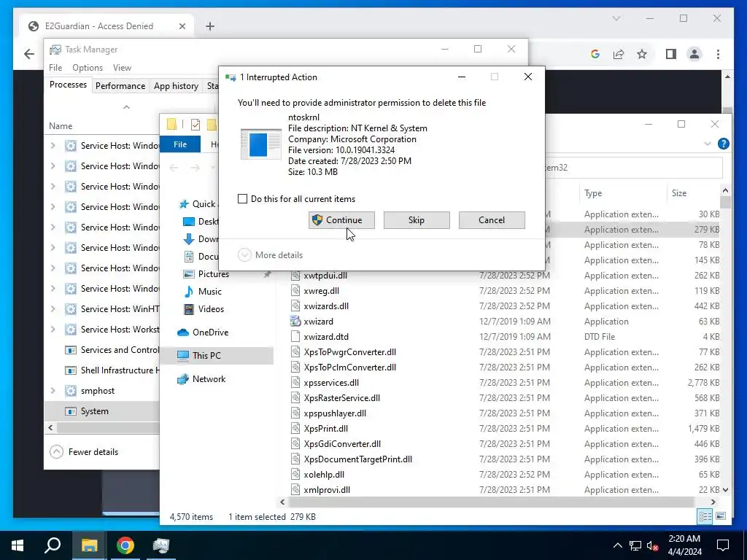Expand More details in the dialog

coord(270,254)
